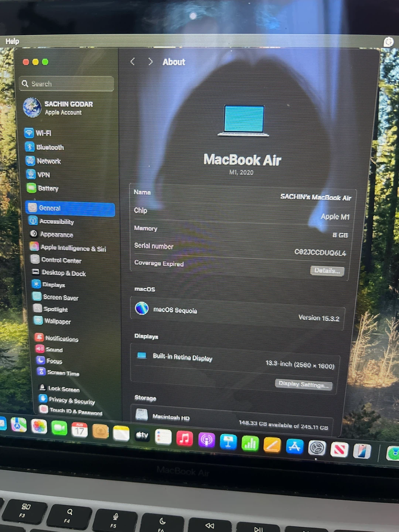Open Wallpaper settings
399x532 pixels.
52,321
